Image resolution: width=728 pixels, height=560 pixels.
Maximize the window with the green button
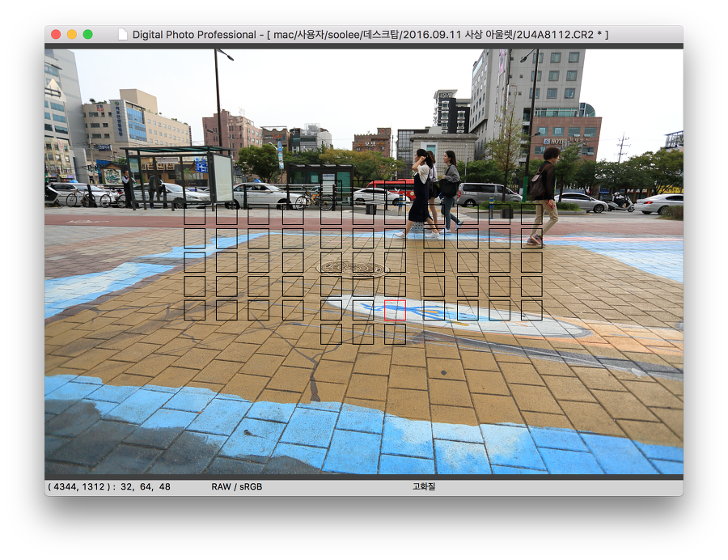tap(88, 34)
